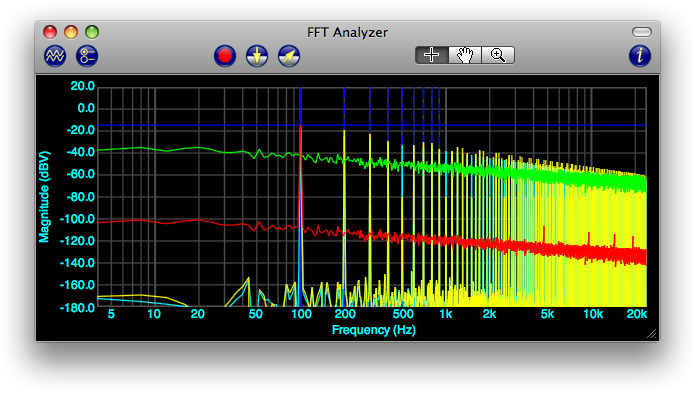Open the info panel icon

tap(640, 56)
